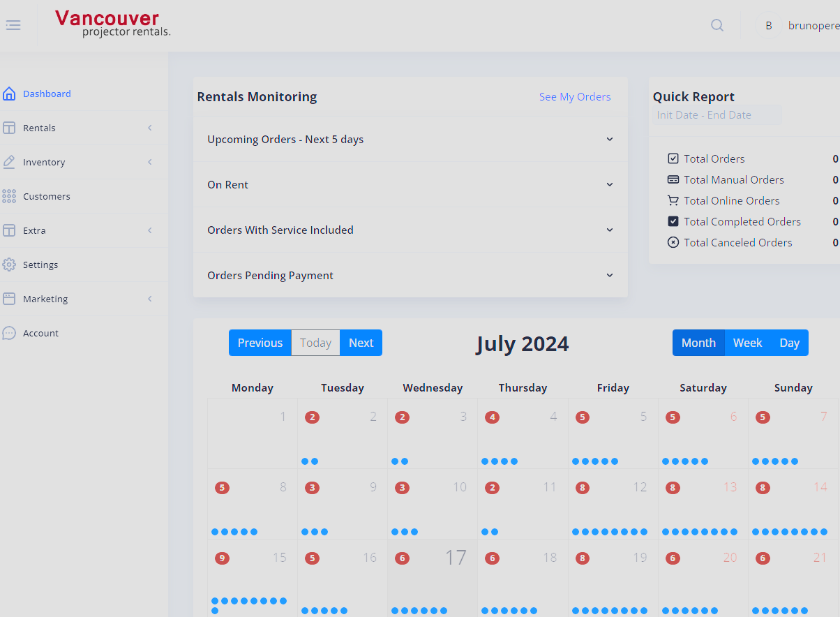Click the Account chat bubble icon
Image resolution: width=840 pixels, height=617 pixels.
9,333
